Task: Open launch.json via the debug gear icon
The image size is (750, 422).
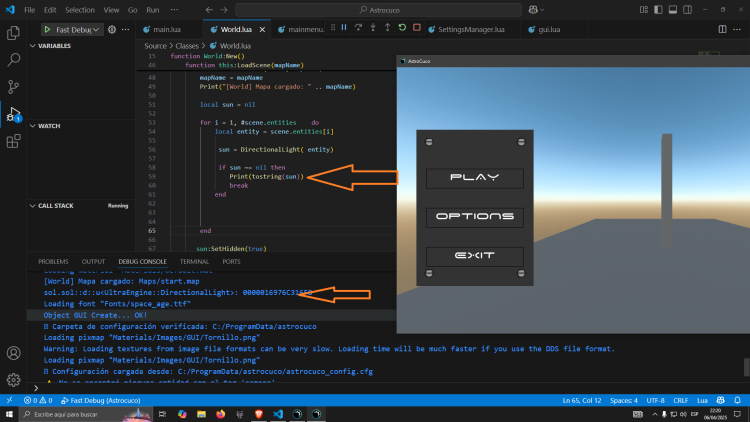Action: (112, 30)
